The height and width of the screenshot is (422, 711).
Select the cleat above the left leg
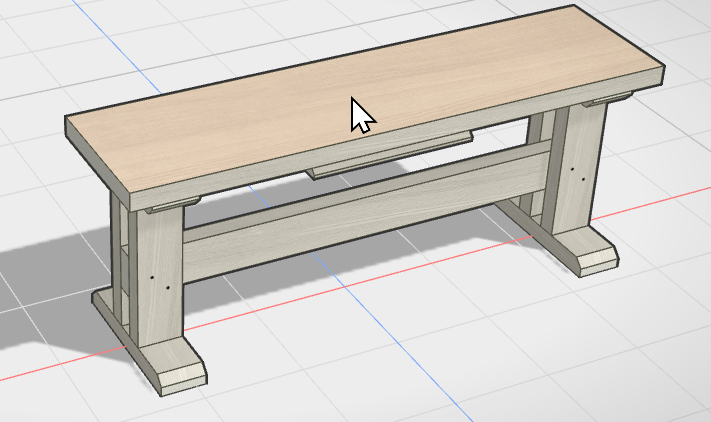[x=174, y=205]
